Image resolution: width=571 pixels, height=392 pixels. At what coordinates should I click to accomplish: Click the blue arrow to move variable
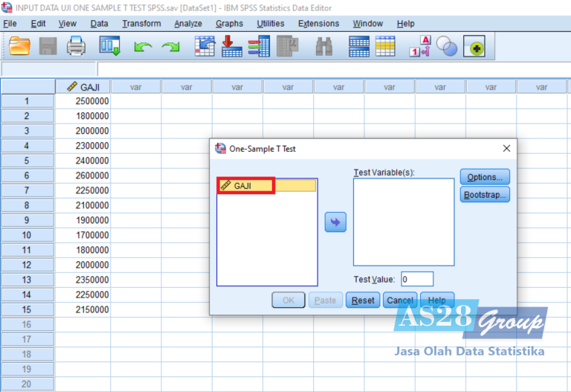(x=335, y=222)
